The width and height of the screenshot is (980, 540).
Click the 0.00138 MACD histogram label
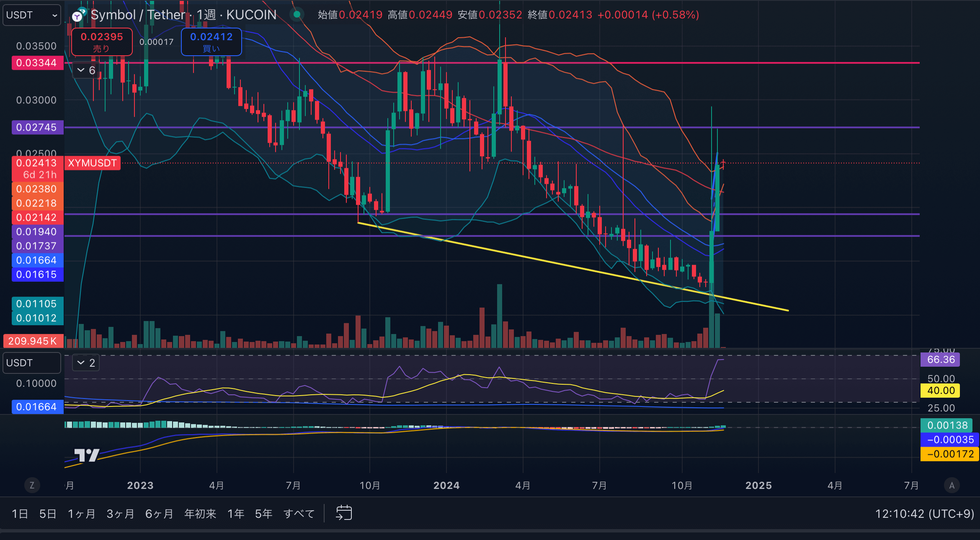point(947,425)
